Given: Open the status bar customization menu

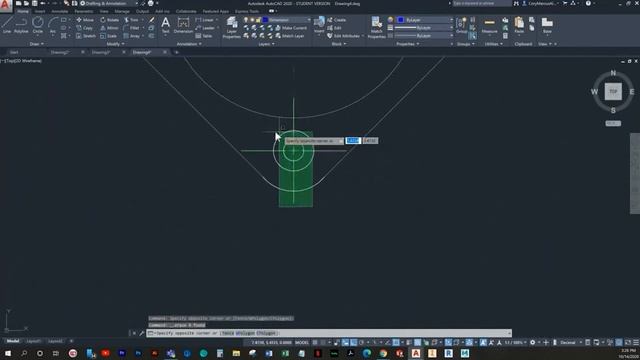Looking at the screenshot, I should tap(636, 342).
